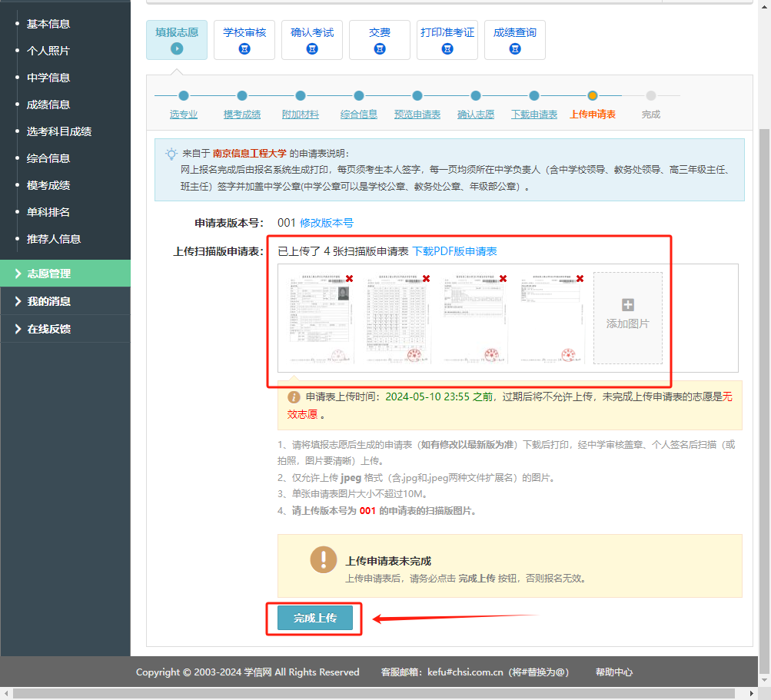Click the step dot above 附加材料
This screenshot has height=700, width=771.
point(301,95)
